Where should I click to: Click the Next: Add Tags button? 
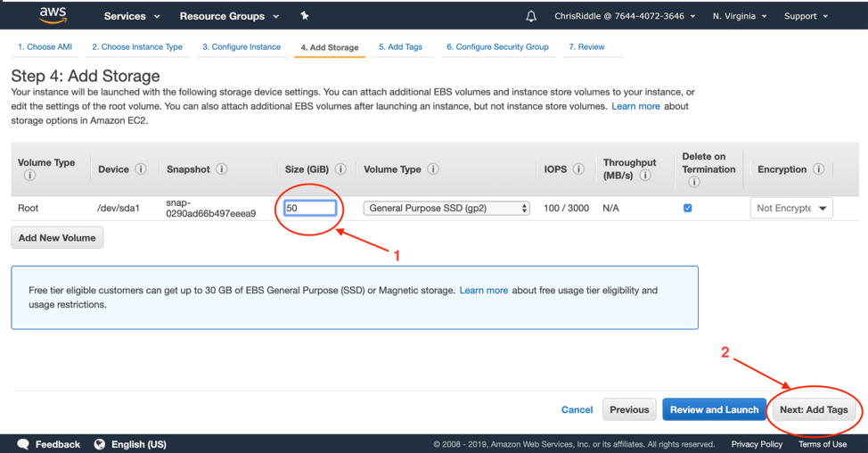click(814, 410)
